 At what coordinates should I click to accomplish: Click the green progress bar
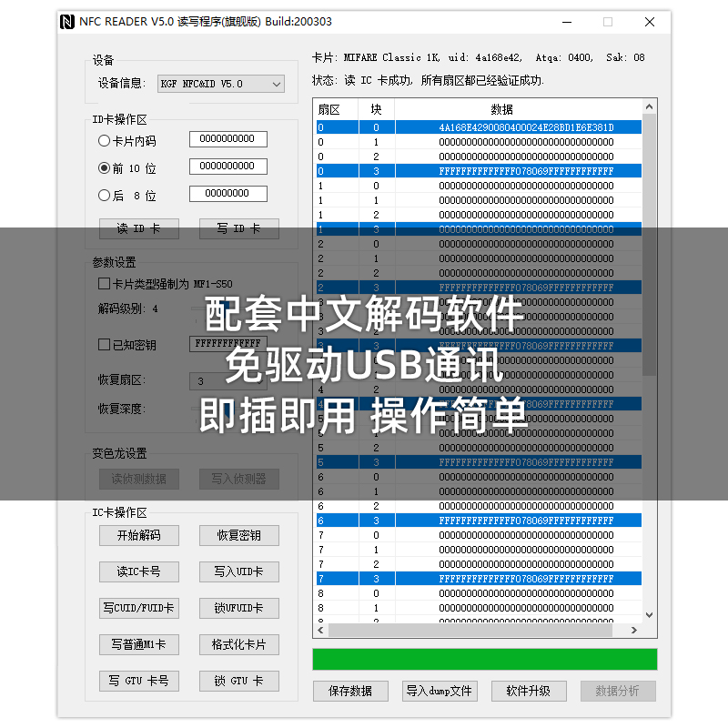coord(485,659)
